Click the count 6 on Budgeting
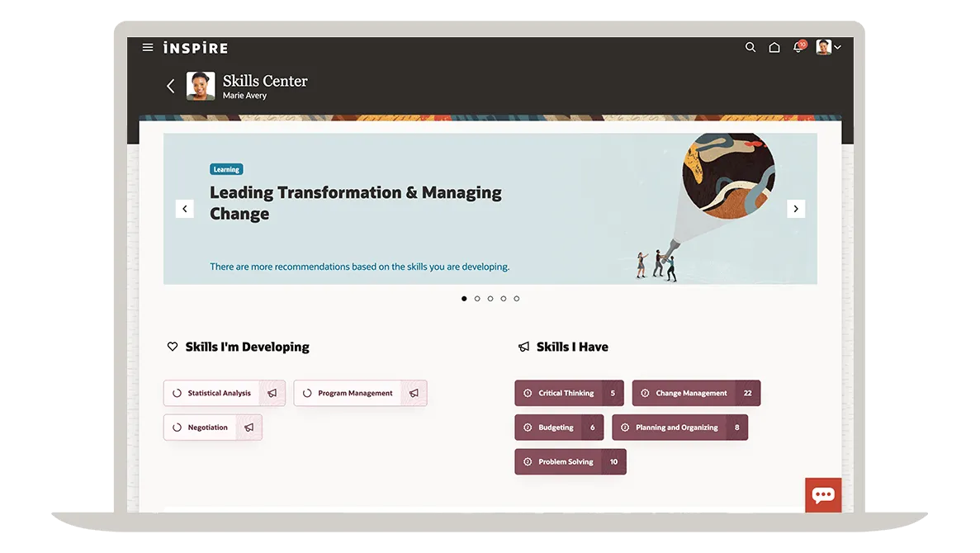This screenshot has width=980, height=553. click(x=593, y=428)
